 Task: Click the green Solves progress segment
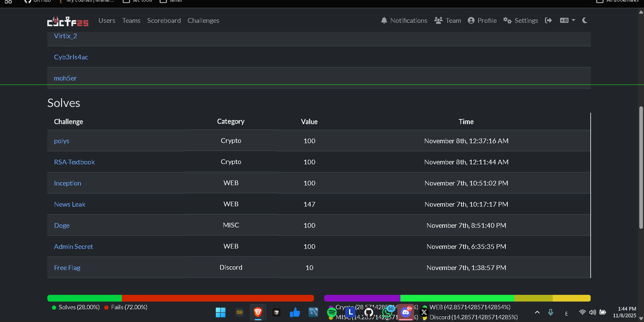coord(85,298)
